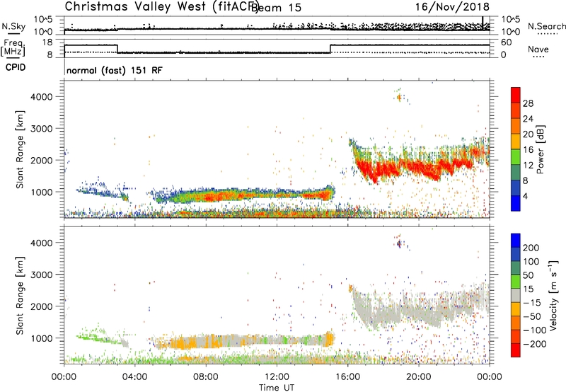566x392 pixels.
Task: Click the red high-power echo near 18:00 UT
Action: tap(383, 170)
